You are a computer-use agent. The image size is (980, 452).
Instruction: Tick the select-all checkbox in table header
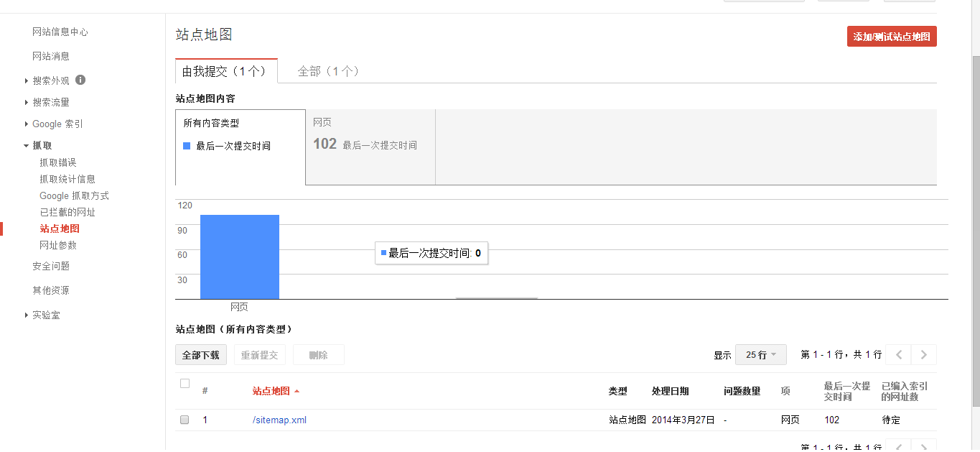(x=185, y=384)
